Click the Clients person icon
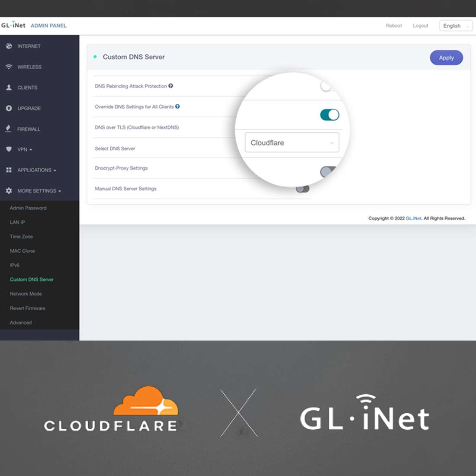The image size is (476, 476). point(9,87)
